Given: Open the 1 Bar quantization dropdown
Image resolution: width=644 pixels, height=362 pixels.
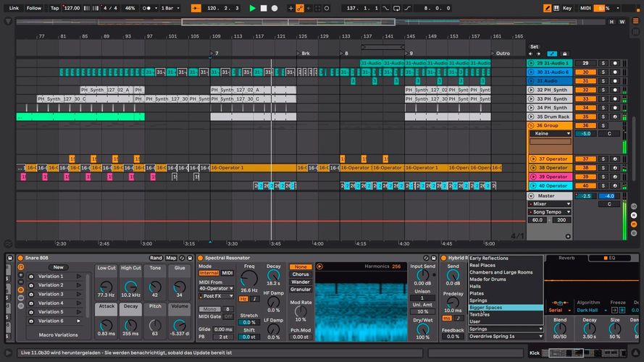Looking at the screenshot, I should 170,8.
